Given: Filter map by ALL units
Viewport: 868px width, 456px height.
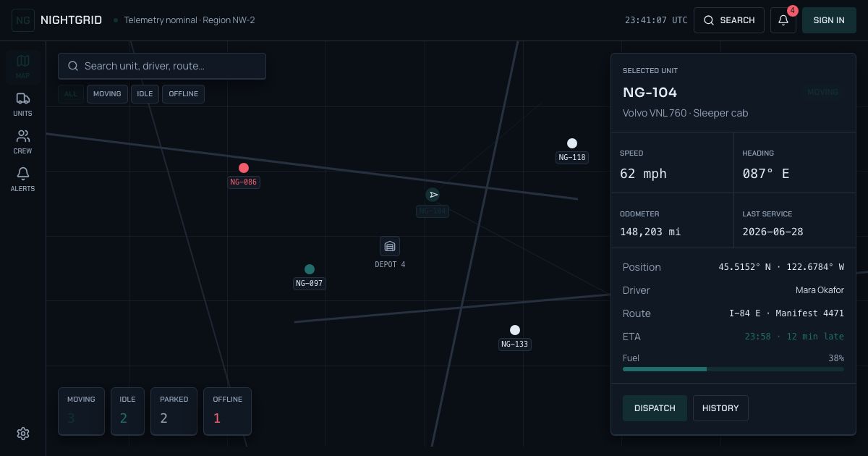Looking at the screenshot, I should tap(71, 94).
